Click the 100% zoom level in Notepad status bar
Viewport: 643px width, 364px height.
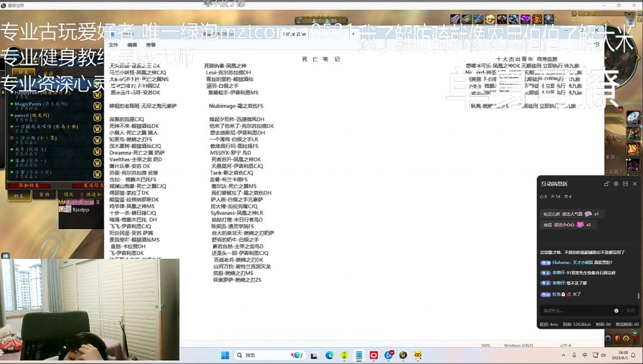click(x=485, y=346)
